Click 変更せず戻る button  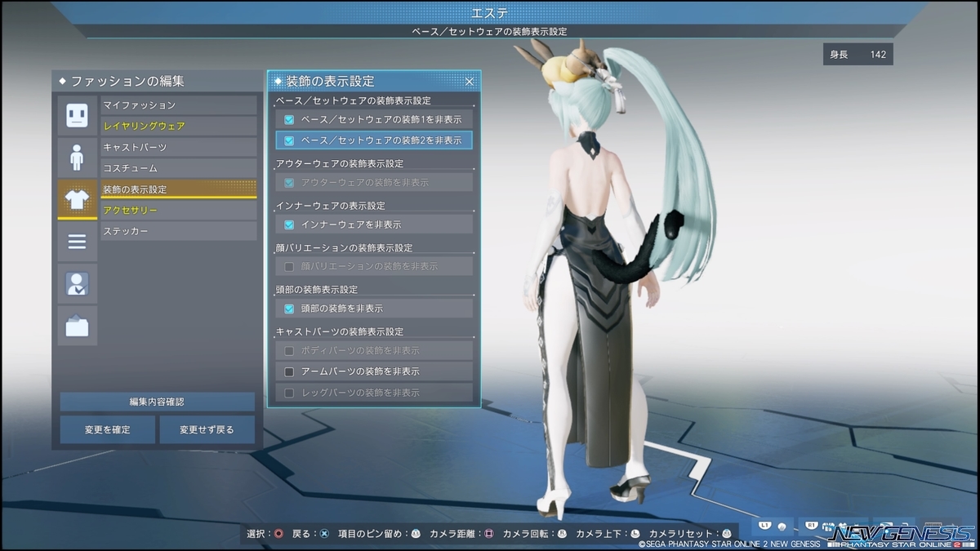[x=207, y=429]
